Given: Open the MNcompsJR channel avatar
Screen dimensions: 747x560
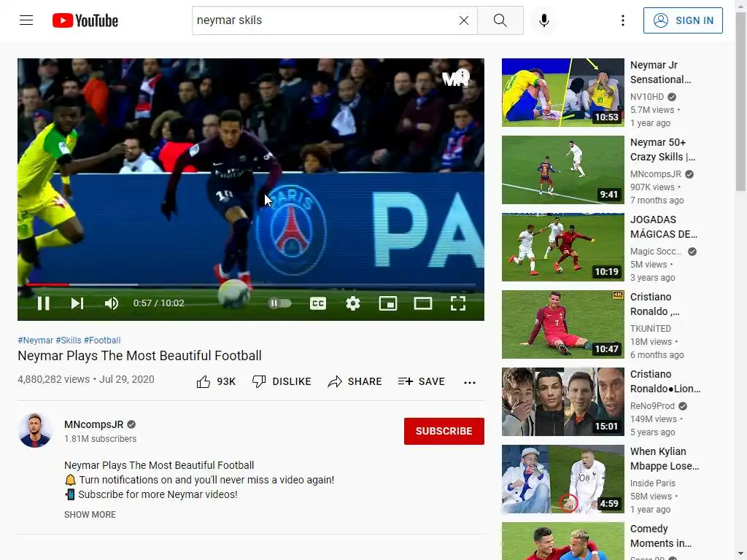Looking at the screenshot, I should click(35, 430).
